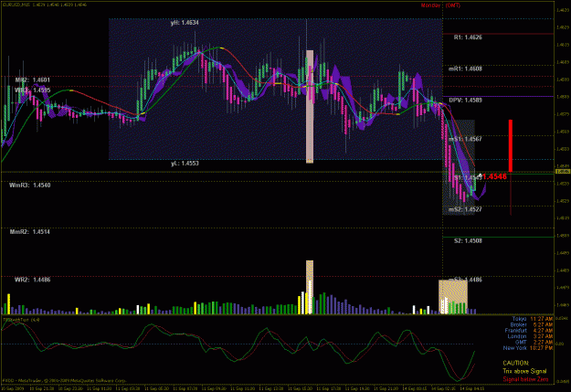Click the indicator subwindow name label
This screenshot has height=392, width=571.
point(21,320)
